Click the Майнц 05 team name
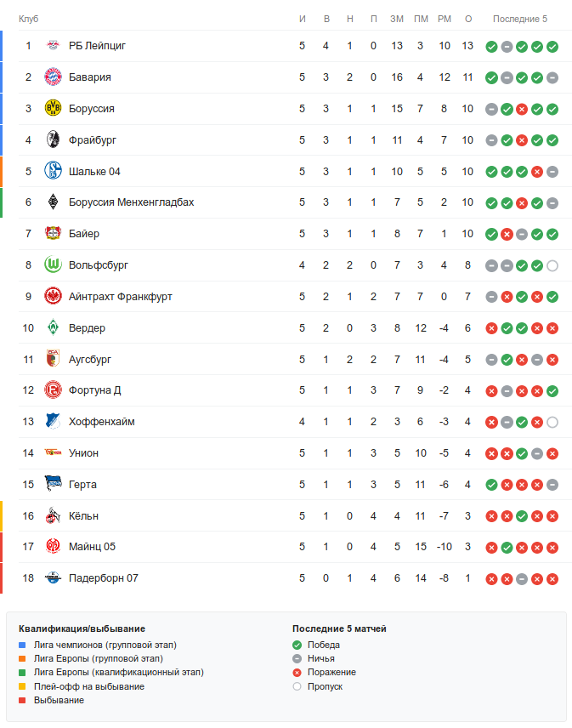 pos(92,547)
